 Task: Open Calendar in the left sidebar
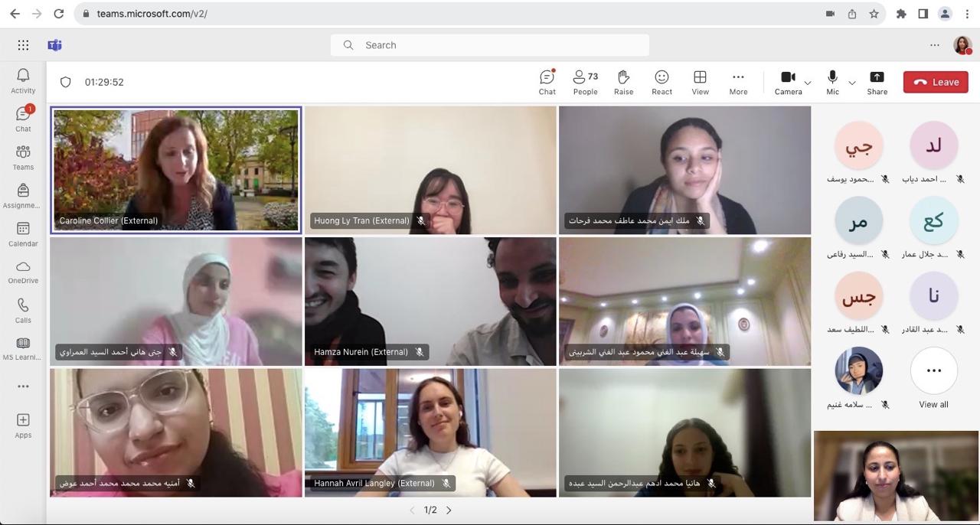coord(23,233)
